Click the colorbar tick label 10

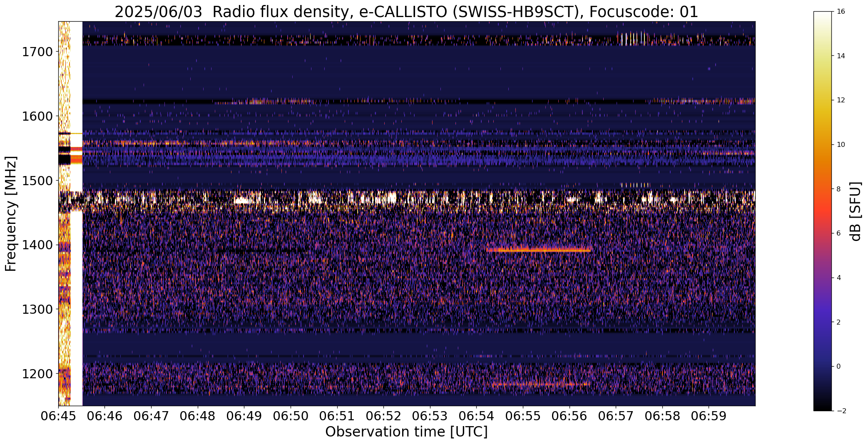(x=841, y=145)
